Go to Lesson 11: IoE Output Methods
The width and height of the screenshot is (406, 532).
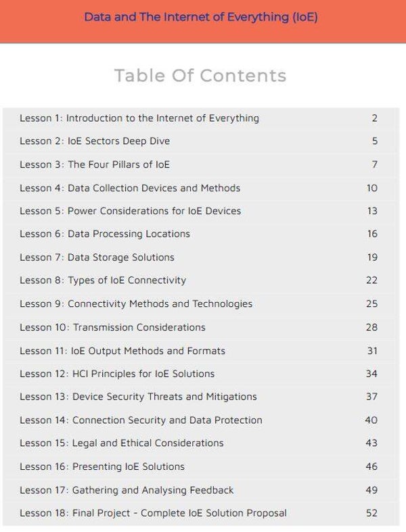pos(122,351)
